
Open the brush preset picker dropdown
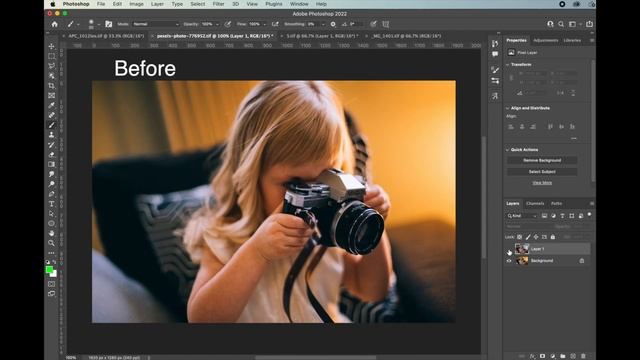click(98, 24)
